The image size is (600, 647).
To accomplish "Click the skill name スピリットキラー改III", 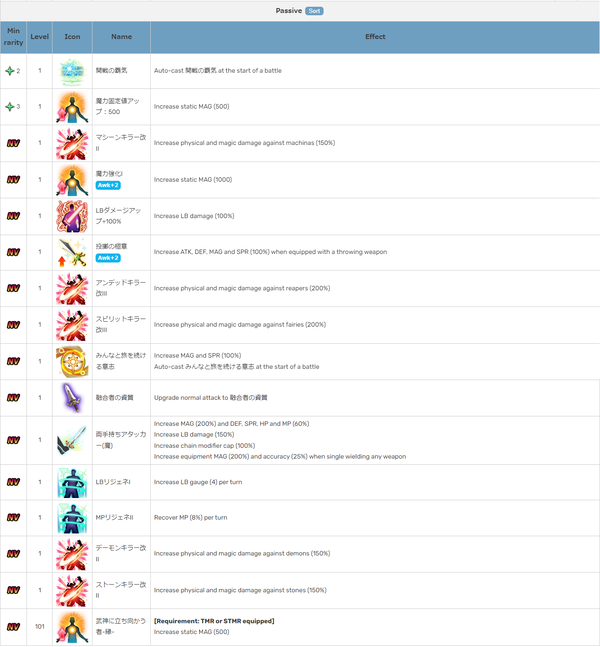I will click(121, 324).
